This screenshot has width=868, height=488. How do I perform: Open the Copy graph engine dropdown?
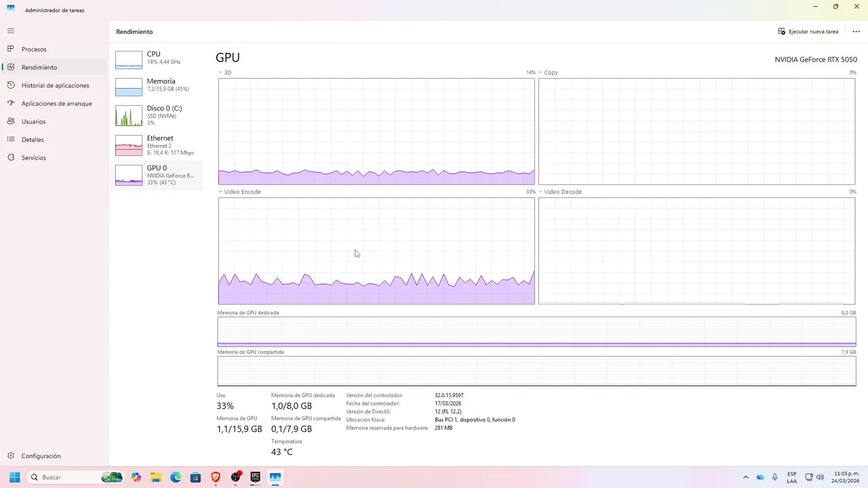(x=540, y=73)
